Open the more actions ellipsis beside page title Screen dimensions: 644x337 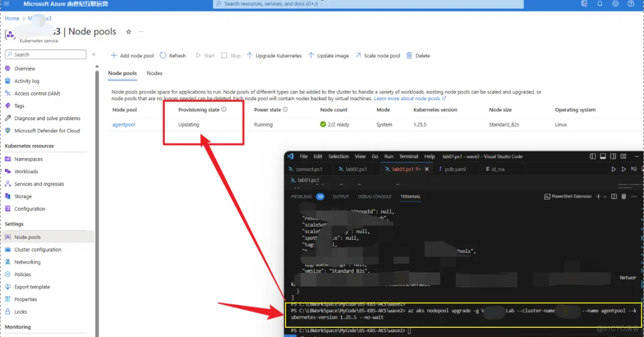[x=141, y=32]
